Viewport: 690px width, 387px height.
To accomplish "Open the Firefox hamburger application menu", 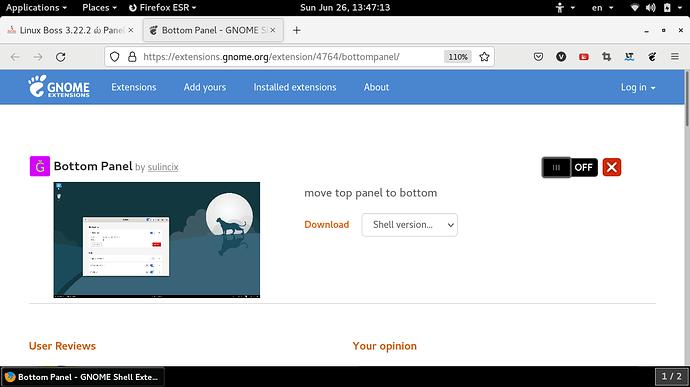I will [x=675, y=57].
